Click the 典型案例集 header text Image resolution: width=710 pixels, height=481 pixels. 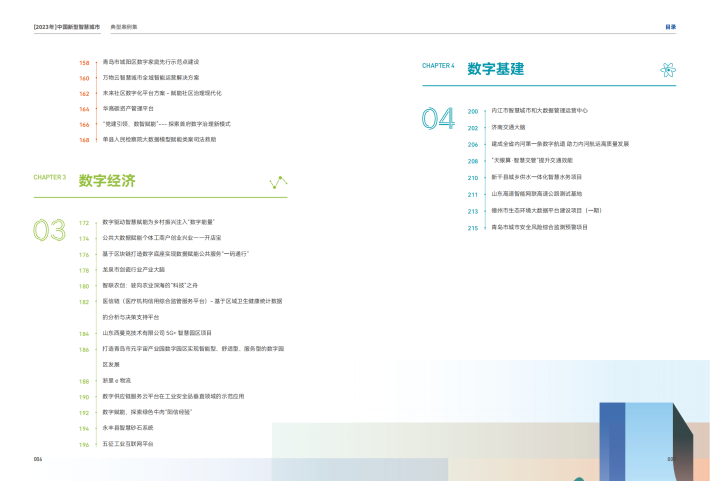pyautogui.click(x=123, y=27)
